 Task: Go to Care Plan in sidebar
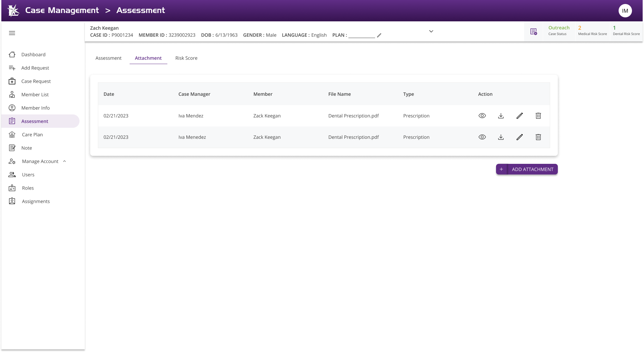pos(32,134)
